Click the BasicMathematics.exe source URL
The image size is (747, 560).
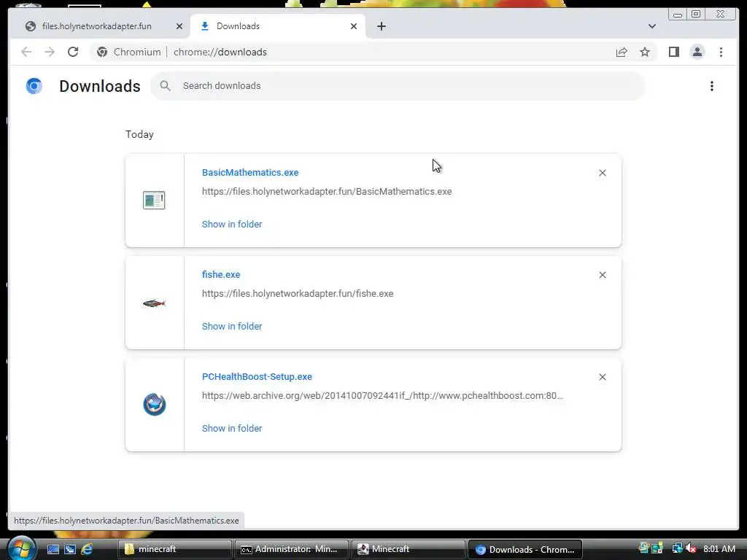click(327, 192)
